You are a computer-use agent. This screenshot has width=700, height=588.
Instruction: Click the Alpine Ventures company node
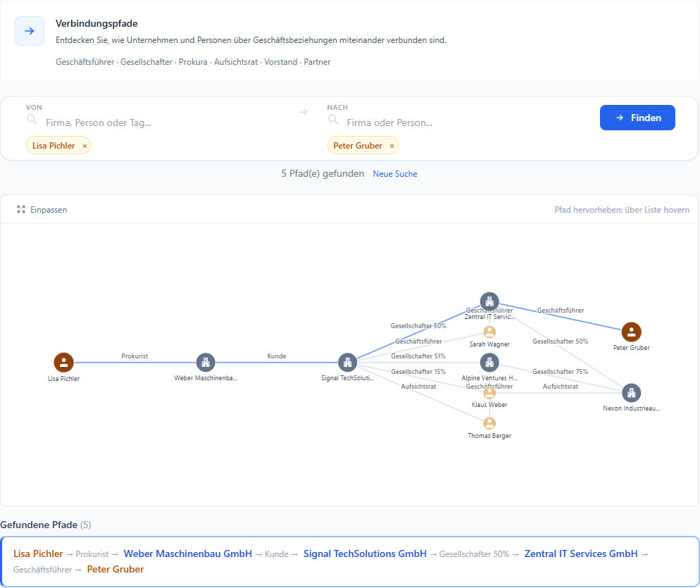[489, 363]
